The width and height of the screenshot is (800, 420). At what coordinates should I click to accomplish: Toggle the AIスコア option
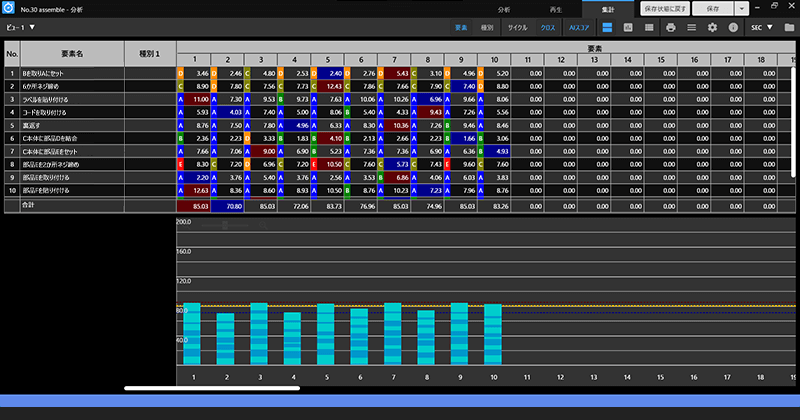click(x=580, y=27)
